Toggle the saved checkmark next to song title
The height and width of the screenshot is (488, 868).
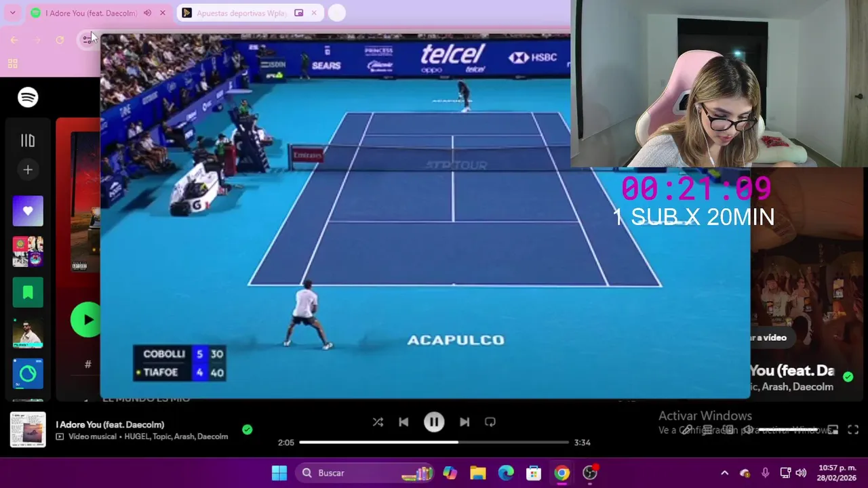pos(248,429)
